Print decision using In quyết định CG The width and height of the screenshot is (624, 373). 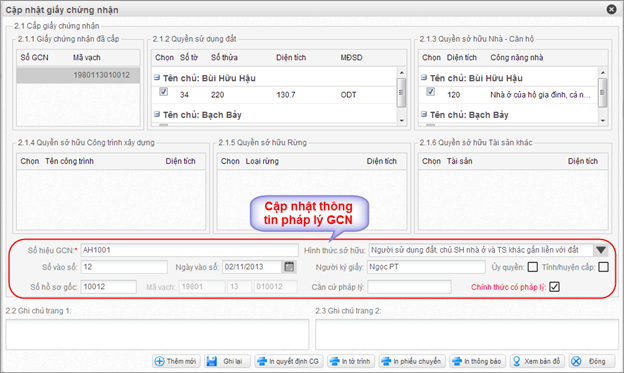(x=289, y=361)
